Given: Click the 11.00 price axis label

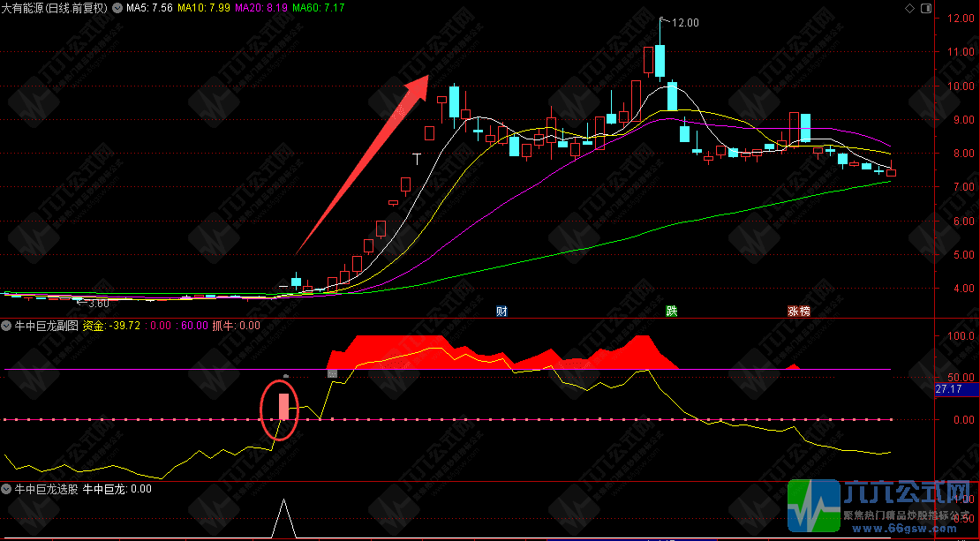Looking at the screenshot, I should coord(961,52).
